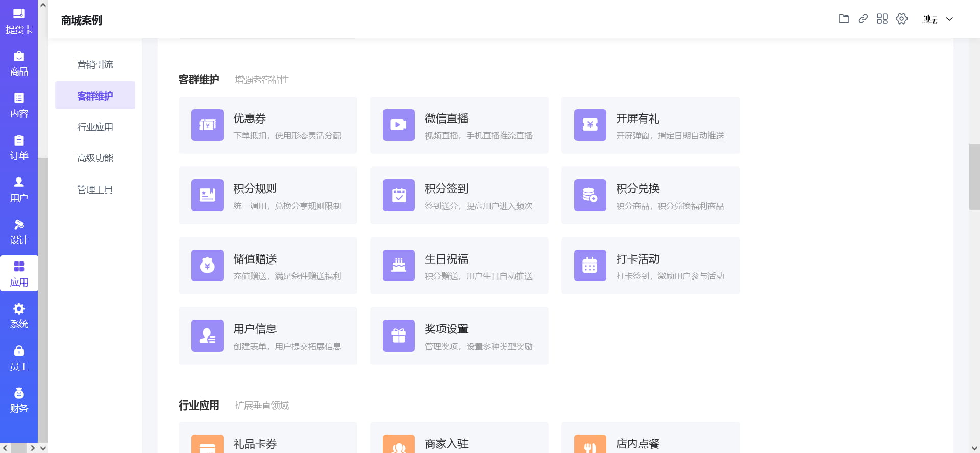The image size is (980, 453).
Task: Open the 微信直播 app title
Action: click(x=447, y=118)
